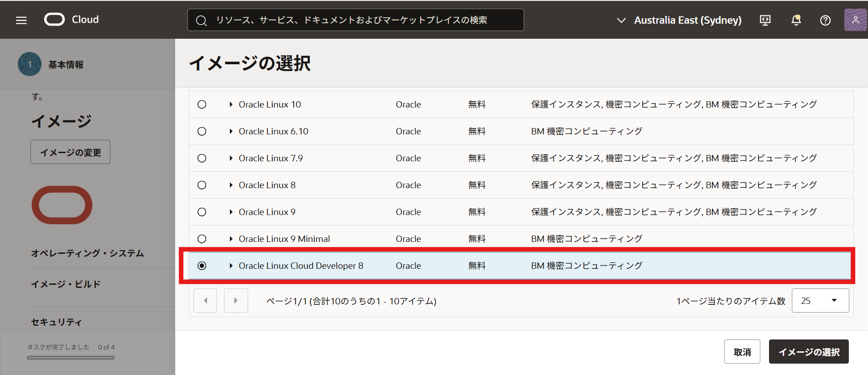Click 無料 in the Oracle Linux 8 row

coord(477,185)
